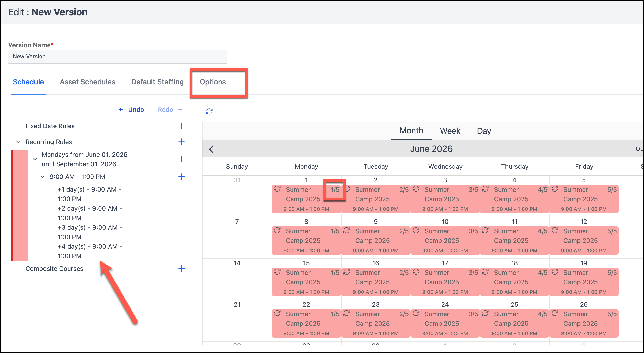Click the Redo link
This screenshot has width=644, height=353.
[x=165, y=110]
